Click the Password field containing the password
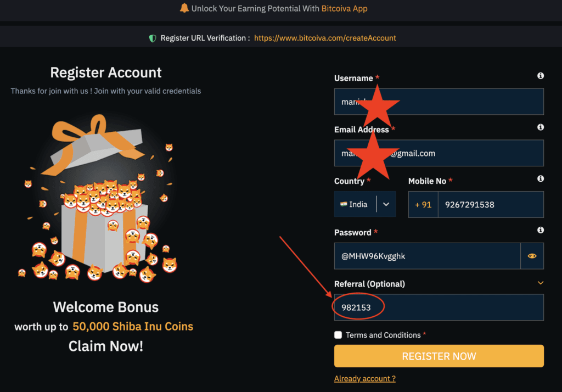Viewport: 562px width, 392px height. pos(428,256)
